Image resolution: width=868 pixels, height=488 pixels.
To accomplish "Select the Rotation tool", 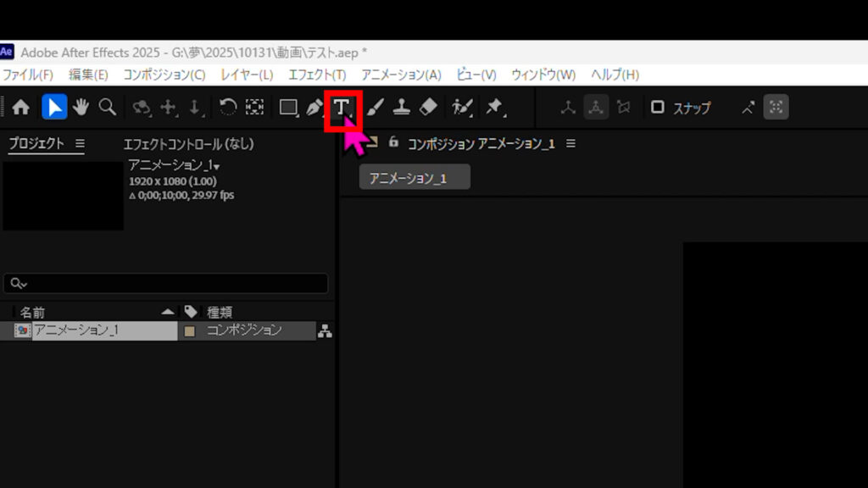I will tap(228, 108).
